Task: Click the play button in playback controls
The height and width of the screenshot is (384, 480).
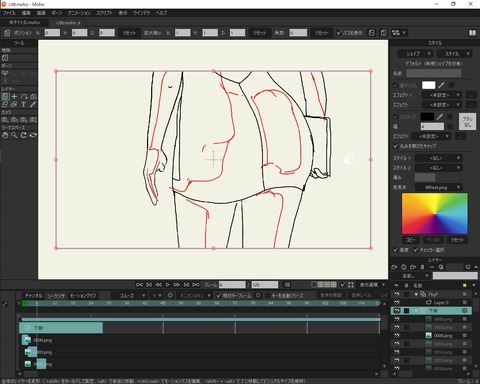Action: point(168,285)
